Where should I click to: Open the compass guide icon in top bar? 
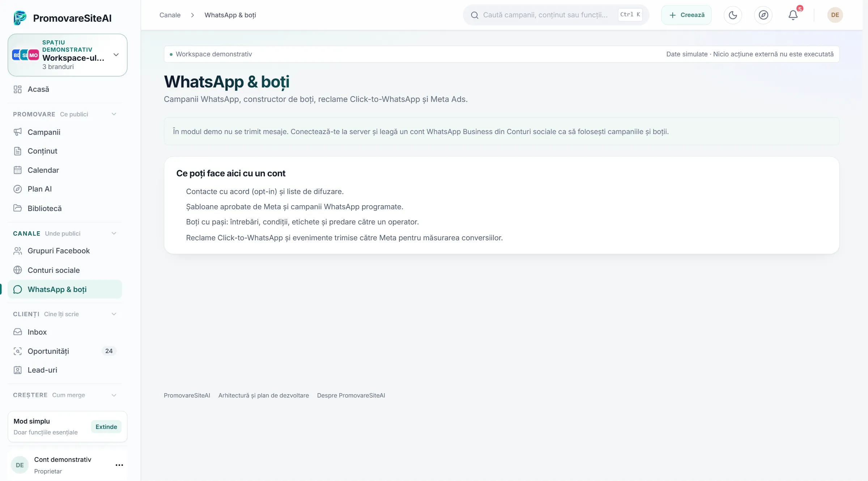763,15
